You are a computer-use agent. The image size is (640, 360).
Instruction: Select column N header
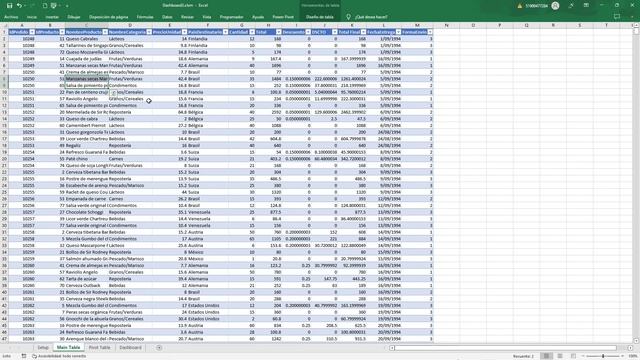pyautogui.click(x=447, y=25)
